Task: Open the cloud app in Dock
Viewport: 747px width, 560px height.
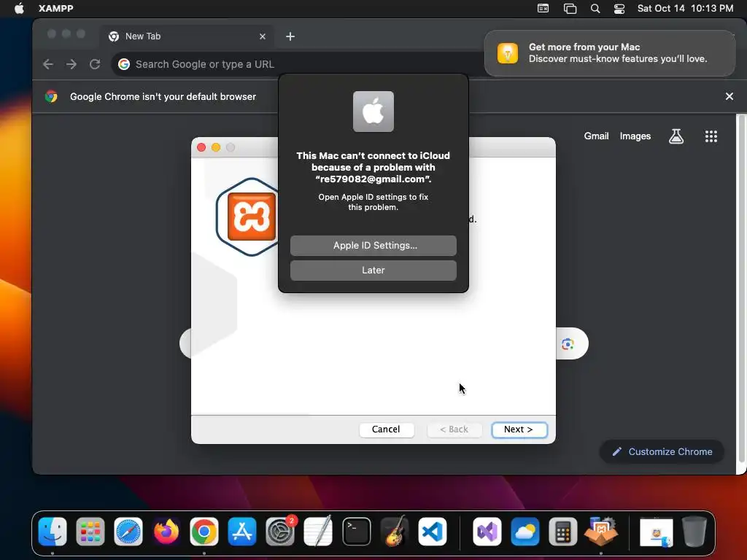Action: click(x=525, y=532)
